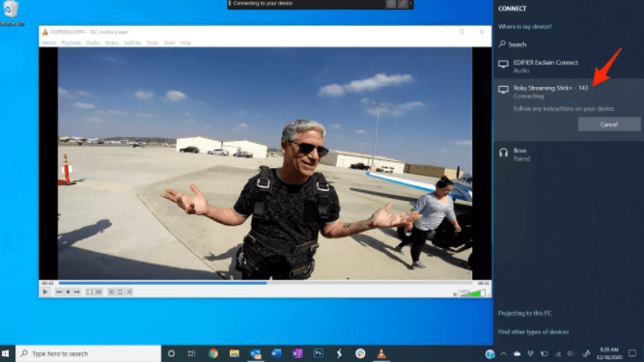644x362 pixels.
Task: Toggle random shuffle in VLC
Action: point(129,292)
